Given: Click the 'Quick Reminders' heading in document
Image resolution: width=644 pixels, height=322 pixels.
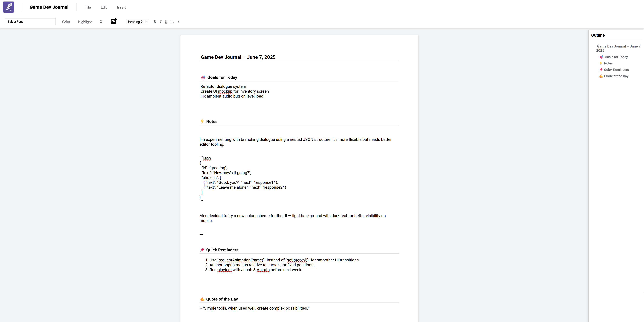Looking at the screenshot, I should coord(222,250).
